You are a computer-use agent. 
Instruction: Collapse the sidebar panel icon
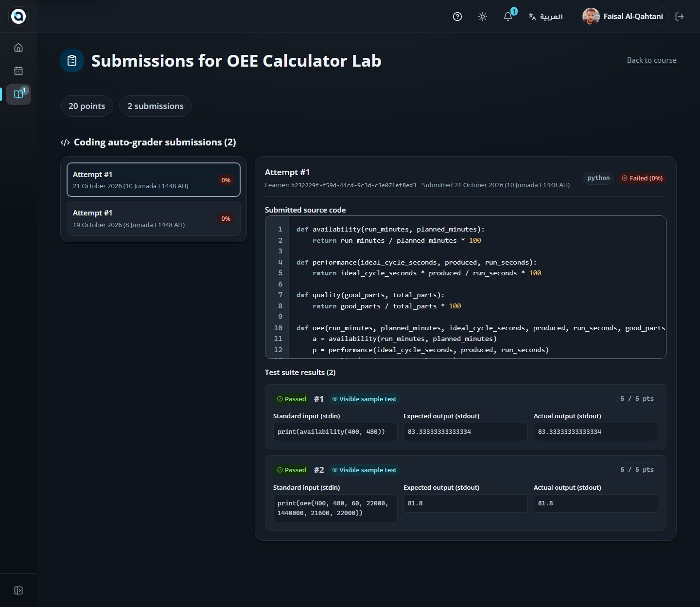(18, 590)
